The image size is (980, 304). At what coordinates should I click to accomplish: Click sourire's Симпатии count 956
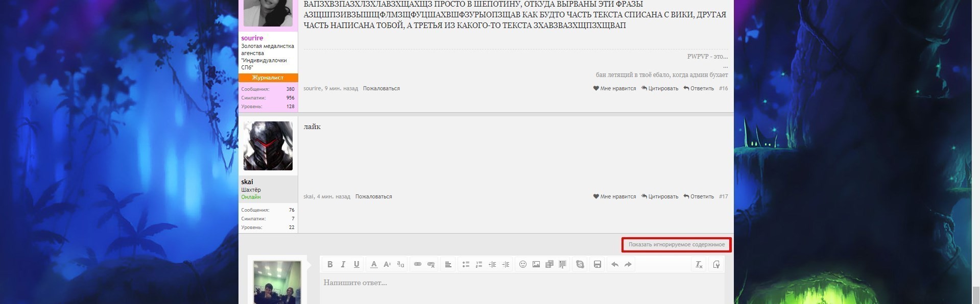[290, 98]
